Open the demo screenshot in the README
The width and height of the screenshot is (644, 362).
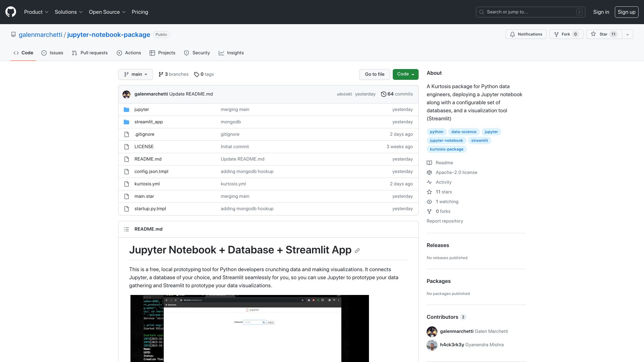(250, 328)
